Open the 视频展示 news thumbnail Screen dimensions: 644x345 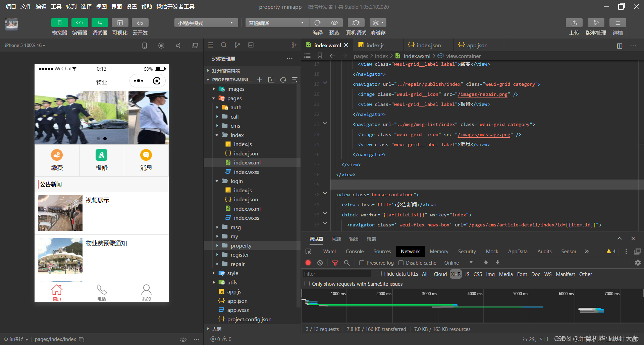[60, 213]
